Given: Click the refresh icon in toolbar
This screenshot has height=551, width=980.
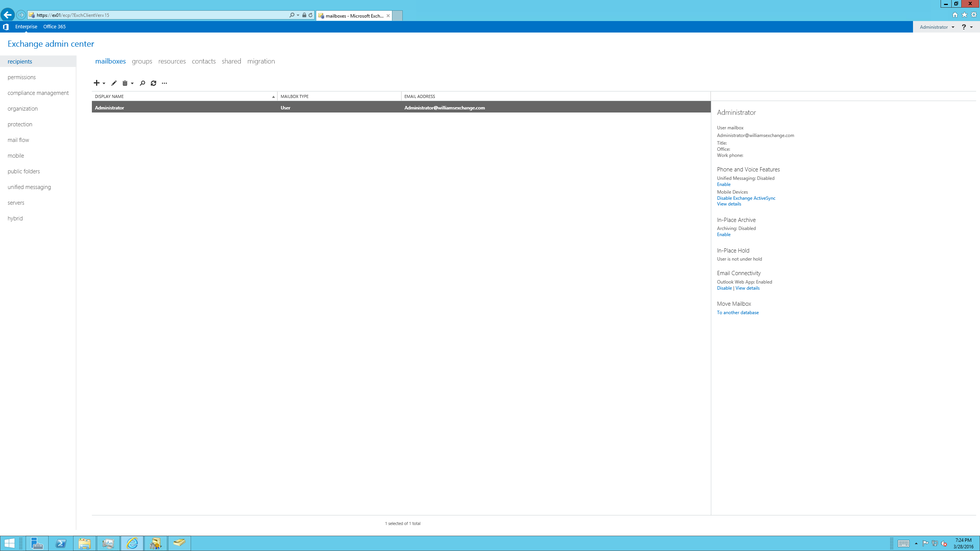Looking at the screenshot, I should click(153, 83).
